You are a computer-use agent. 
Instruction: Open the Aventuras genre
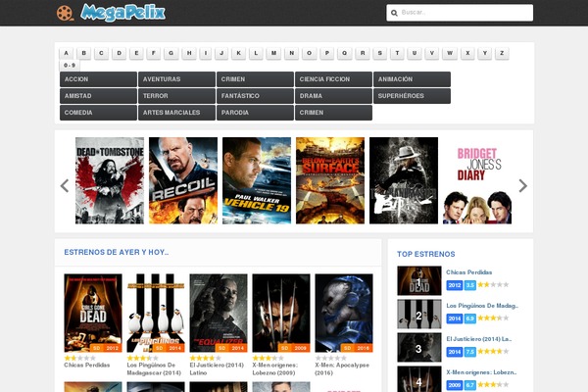pyautogui.click(x=176, y=79)
